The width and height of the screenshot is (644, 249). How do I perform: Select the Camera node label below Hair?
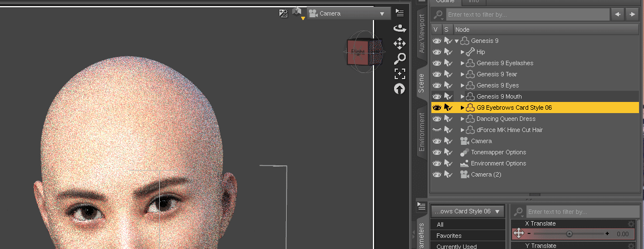click(481, 141)
